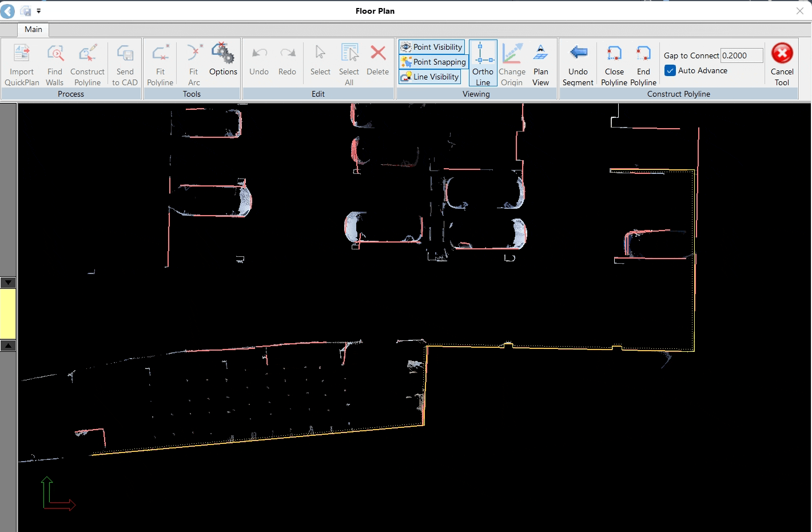This screenshot has width=812, height=532.
Task: Toggle Point Visibility off
Action: (432, 47)
